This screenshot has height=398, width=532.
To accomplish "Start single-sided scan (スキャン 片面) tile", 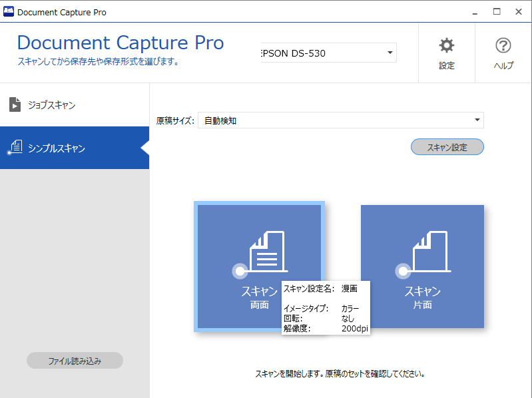I will point(422,266).
